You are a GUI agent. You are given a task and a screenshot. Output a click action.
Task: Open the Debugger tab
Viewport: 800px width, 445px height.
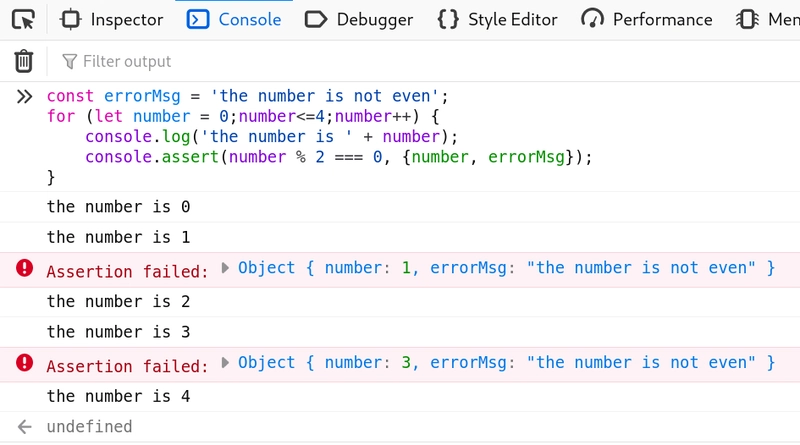tap(359, 19)
